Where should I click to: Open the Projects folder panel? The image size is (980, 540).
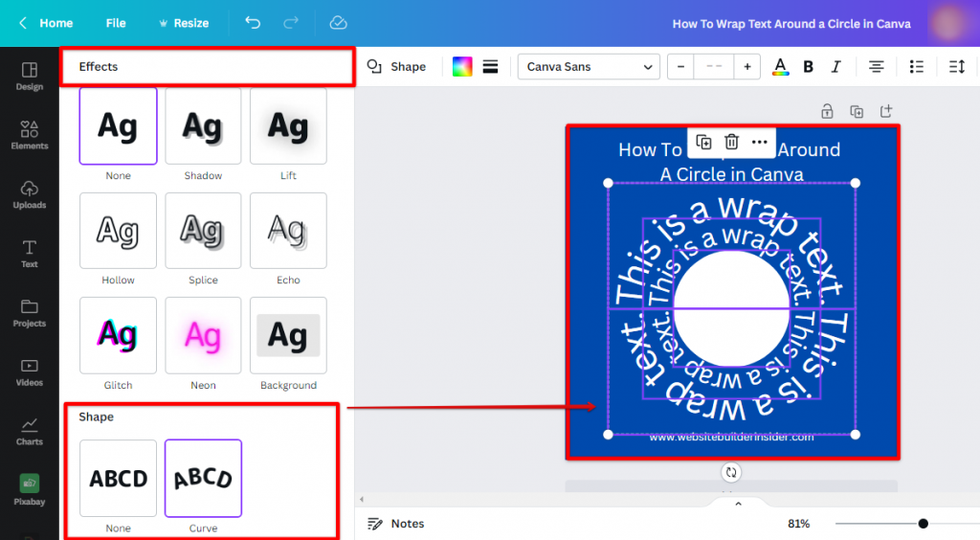coord(30,313)
